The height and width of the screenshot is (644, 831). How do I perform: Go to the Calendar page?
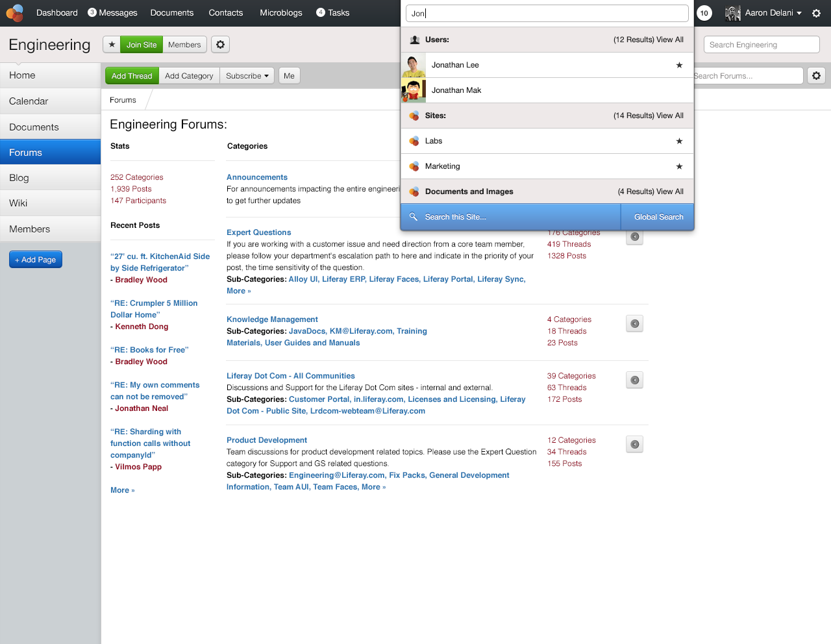tap(51, 101)
